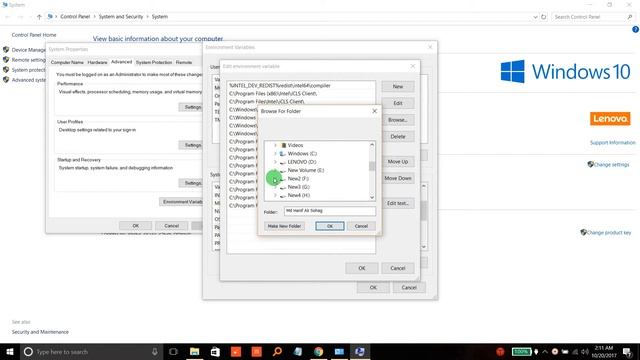This screenshot has width=640, height=360.
Task: Click the Edit text... button
Action: 398,203
